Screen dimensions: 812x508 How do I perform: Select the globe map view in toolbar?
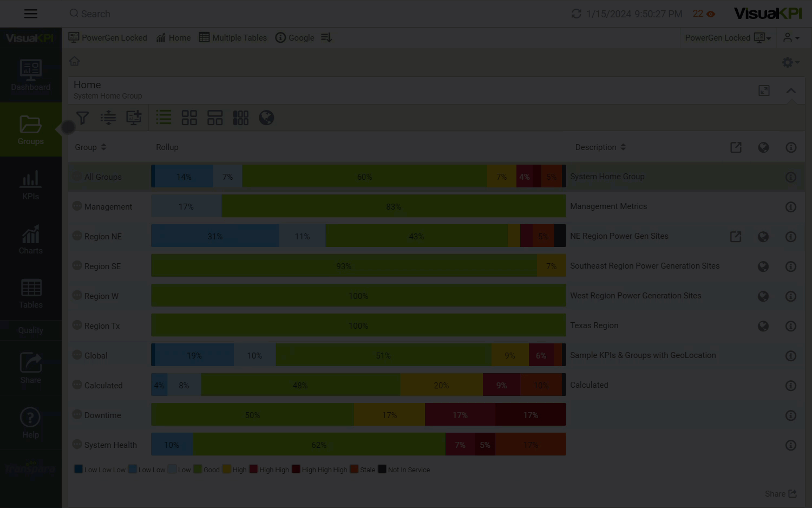(x=266, y=118)
